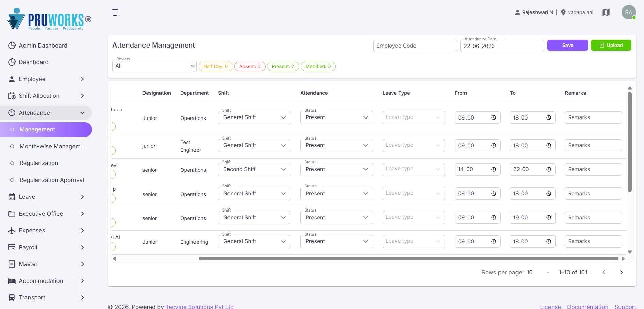Screen dimensions: 644x309
Task: Open the Rows per page selector
Action: (x=538, y=272)
